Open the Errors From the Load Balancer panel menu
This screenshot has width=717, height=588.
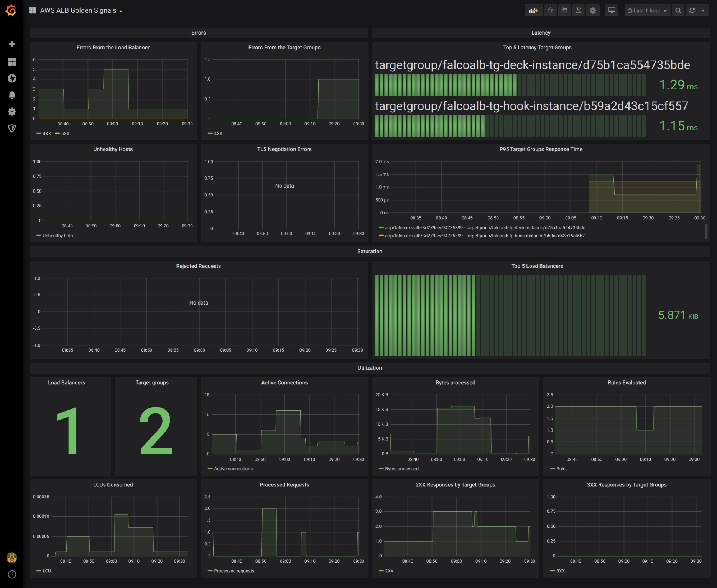tap(113, 48)
